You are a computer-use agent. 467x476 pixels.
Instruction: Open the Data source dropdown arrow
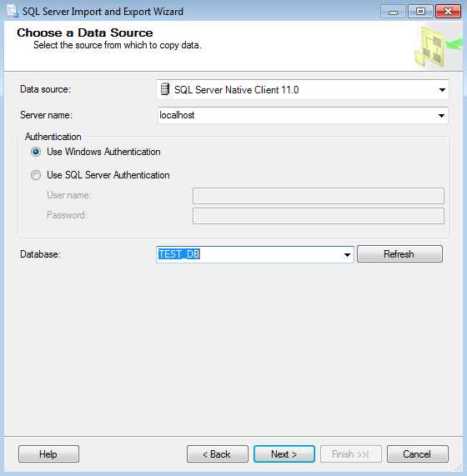442,90
